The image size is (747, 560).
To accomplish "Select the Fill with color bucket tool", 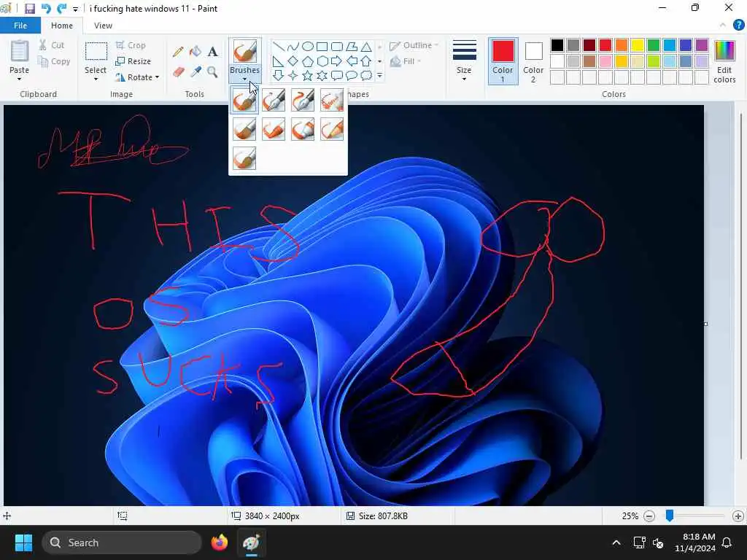I will click(x=196, y=52).
